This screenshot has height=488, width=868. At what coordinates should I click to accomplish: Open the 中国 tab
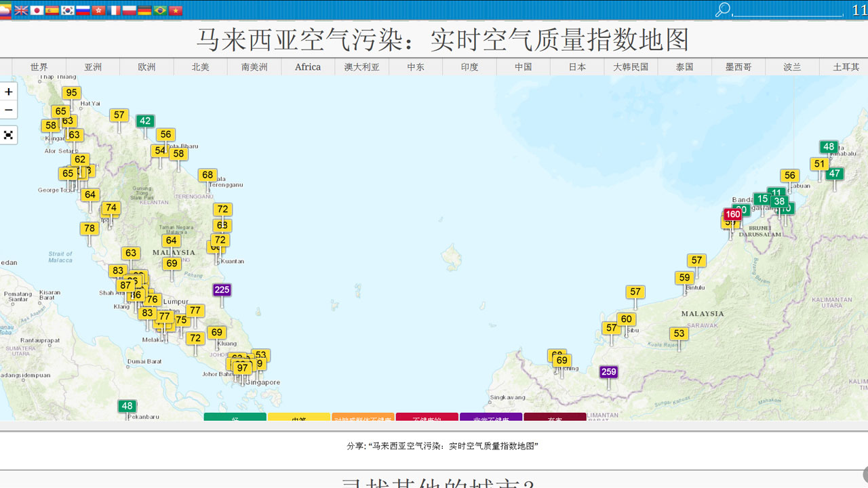click(524, 66)
